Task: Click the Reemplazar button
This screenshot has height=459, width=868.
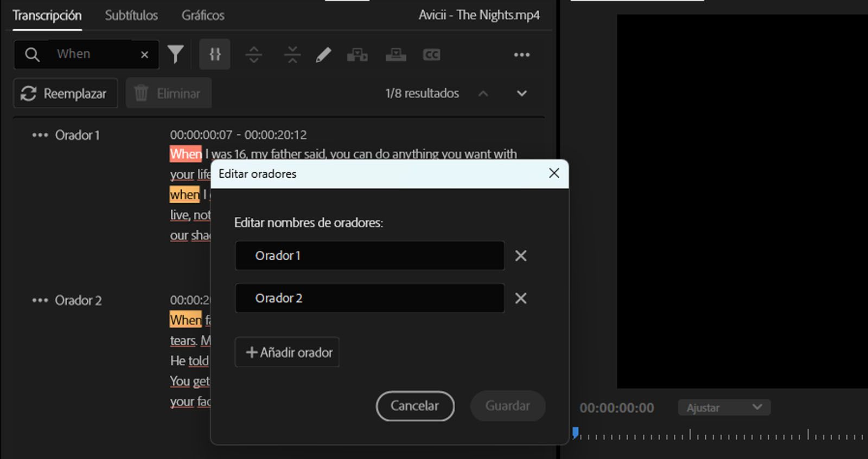Action: (66, 93)
